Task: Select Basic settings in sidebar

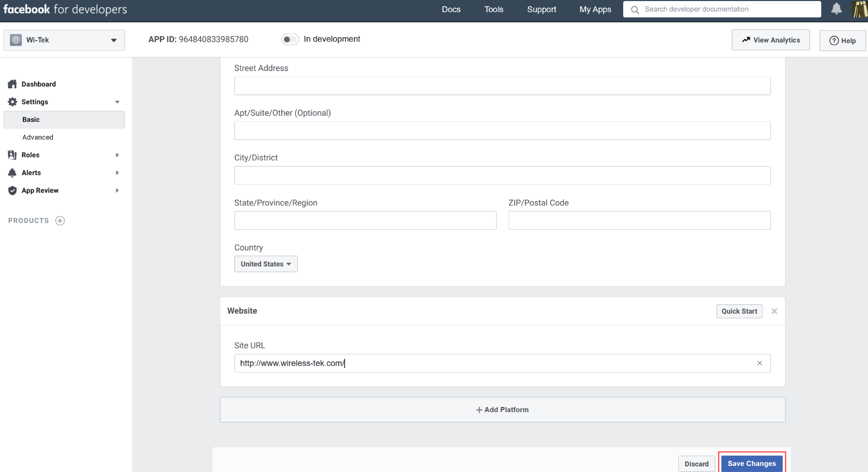Action: (64, 120)
